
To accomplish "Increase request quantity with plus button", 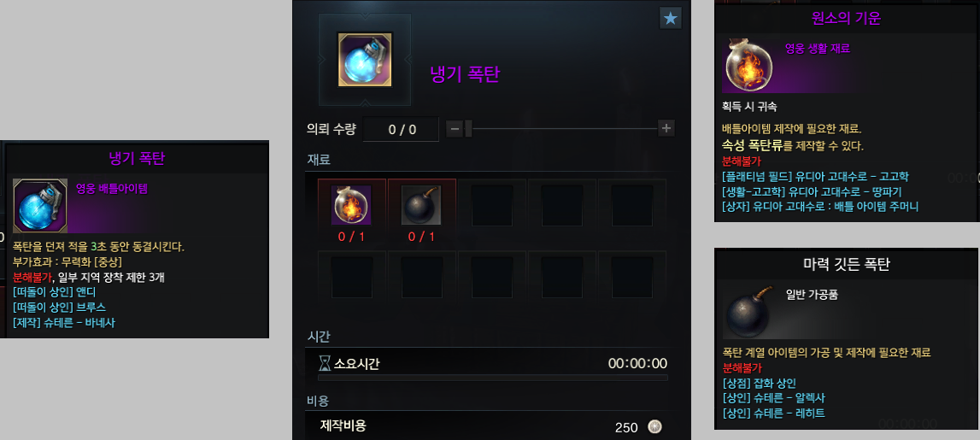I will point(666,129).
